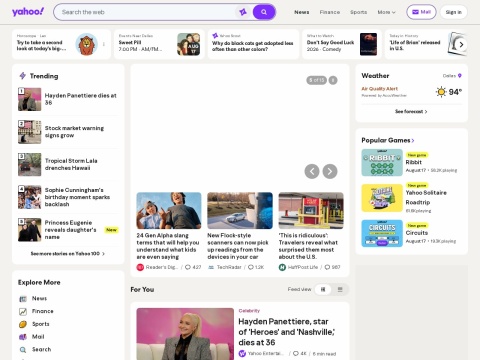Open the Circuits game thumbnail

[x=382, y=233]
